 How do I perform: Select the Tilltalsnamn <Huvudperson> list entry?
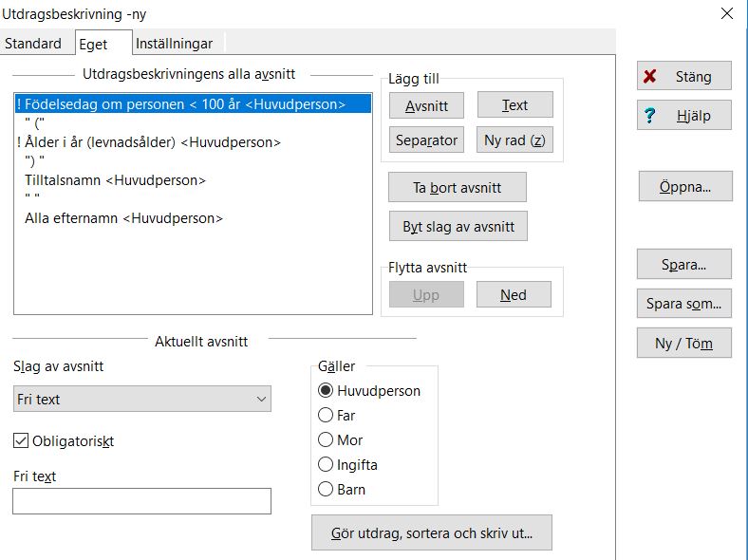pos(115,180)
